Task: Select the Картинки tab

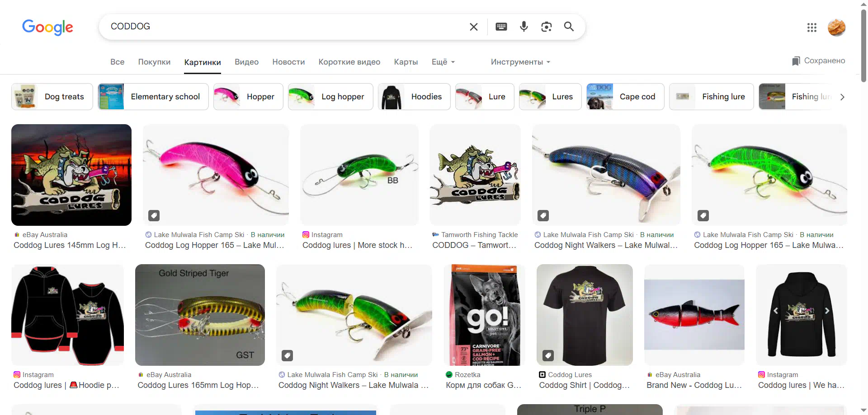Action: pyautogui.click(x=203, y=62)
